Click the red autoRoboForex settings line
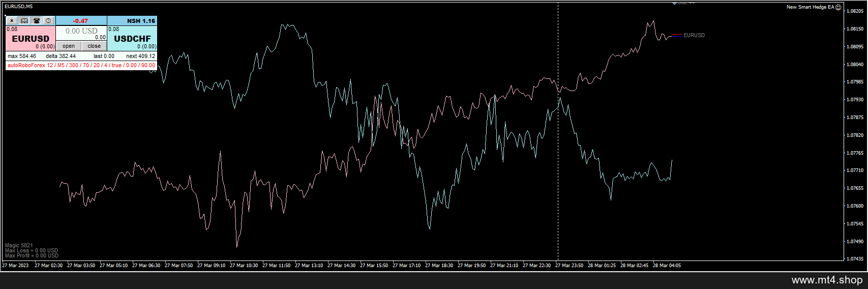This screenshot has height=289, width=868. point(81,65)
